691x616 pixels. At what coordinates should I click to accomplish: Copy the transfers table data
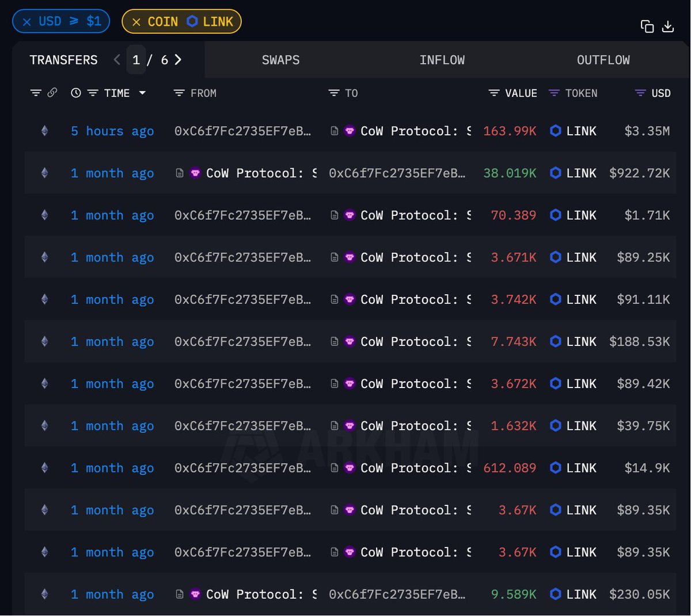(x=647, y=26)
